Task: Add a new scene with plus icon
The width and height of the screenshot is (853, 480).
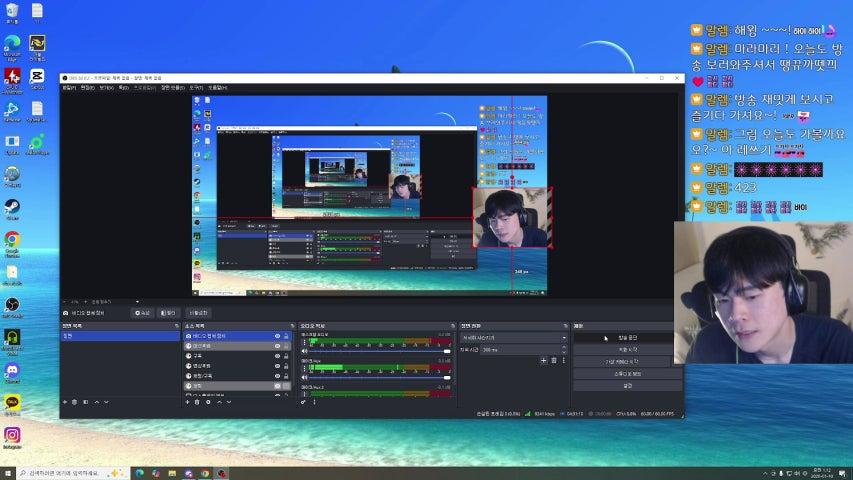Action: [65, 402]
